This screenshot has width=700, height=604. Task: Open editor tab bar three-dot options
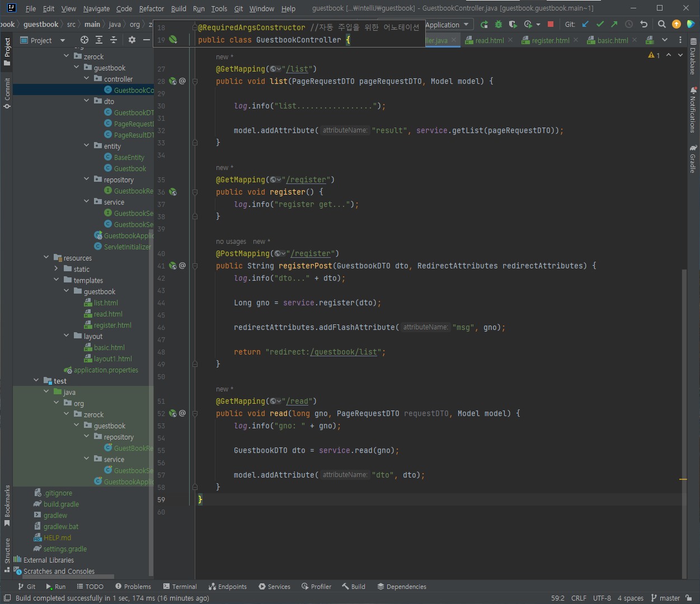tap(680, 40)
